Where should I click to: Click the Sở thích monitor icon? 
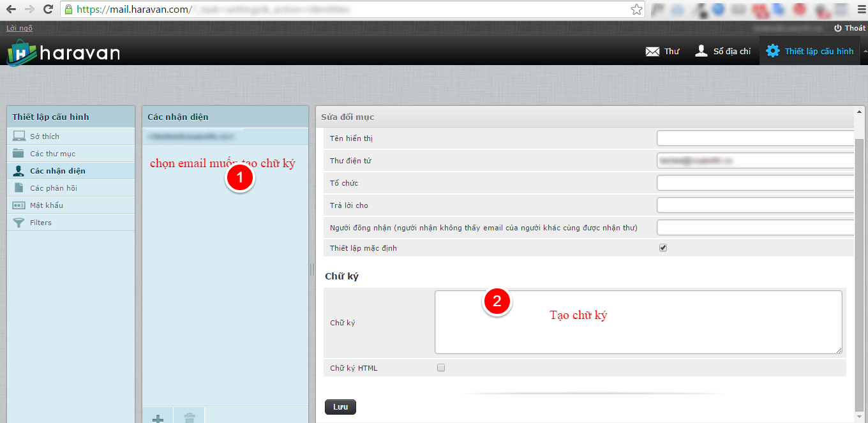[x=19, y=137]
